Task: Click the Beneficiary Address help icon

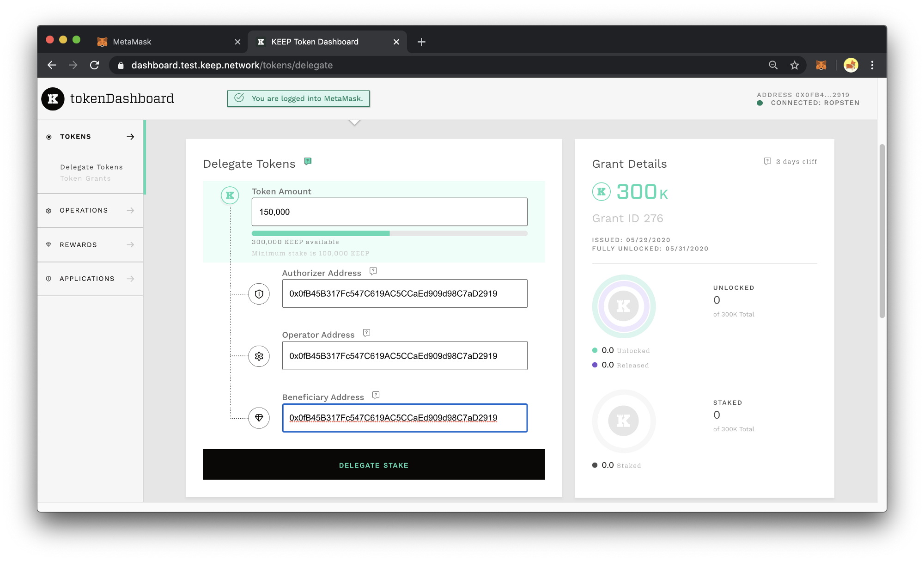Action: [376, 395]
